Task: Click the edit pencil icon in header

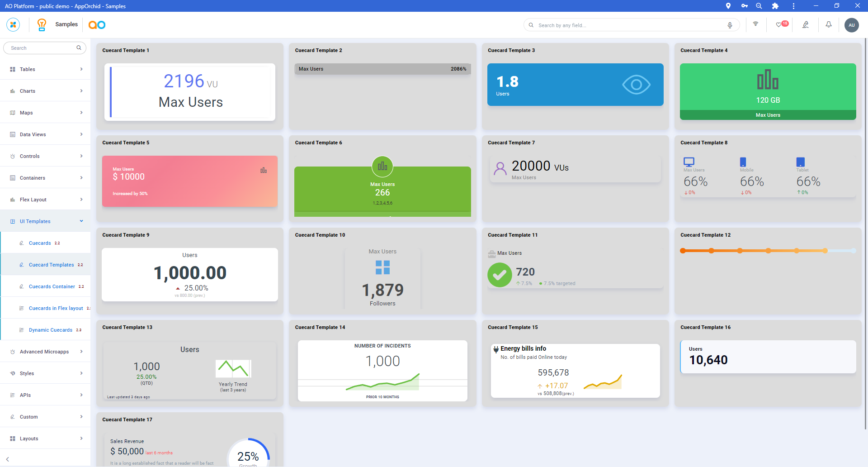Action: (805, 24)
